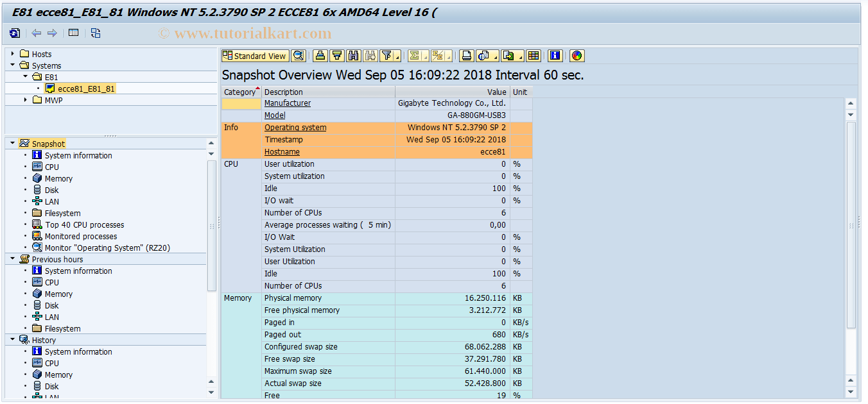Click the Sort icon in the toolbar
Viewport: 868px width, 404px height.
click(x=336, y=56)
